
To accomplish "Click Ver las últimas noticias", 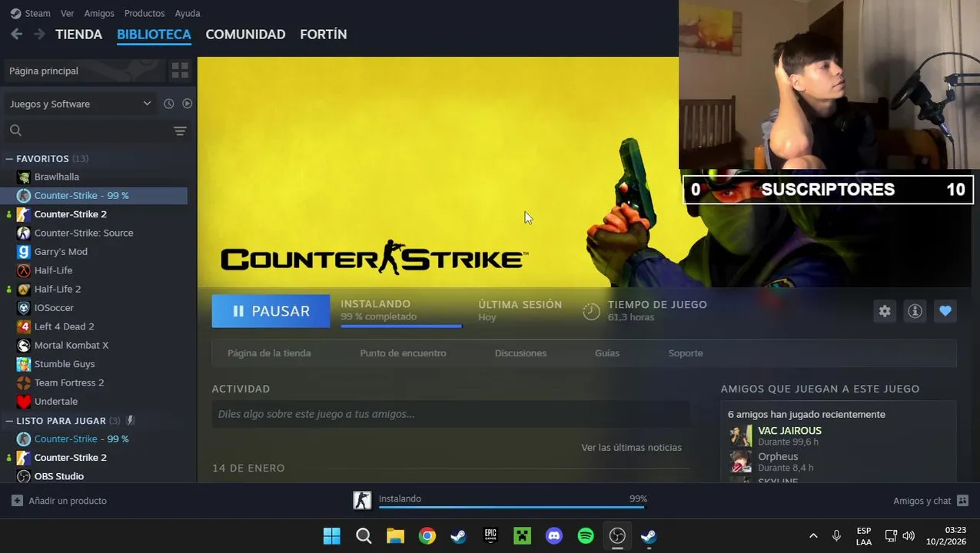I will coord(631,448).
